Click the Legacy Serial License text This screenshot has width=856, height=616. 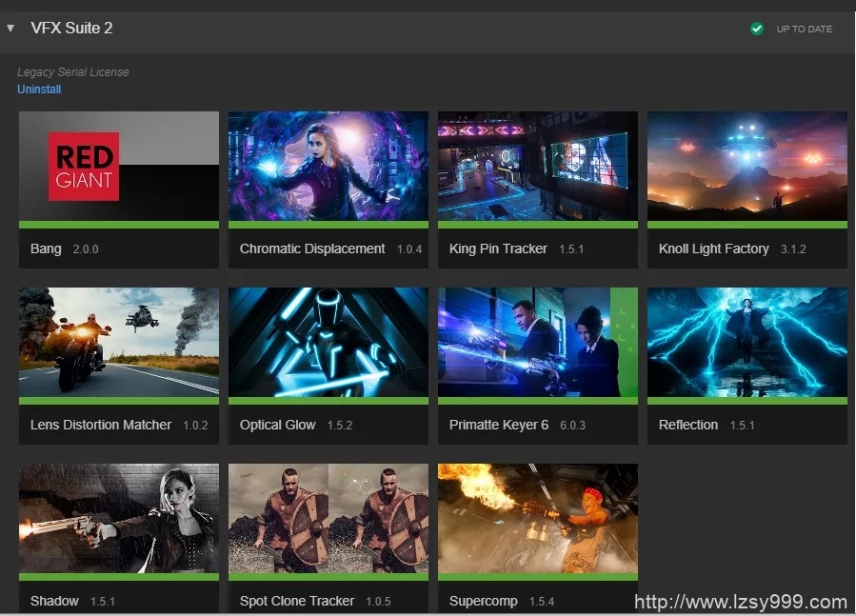(73, 72)
